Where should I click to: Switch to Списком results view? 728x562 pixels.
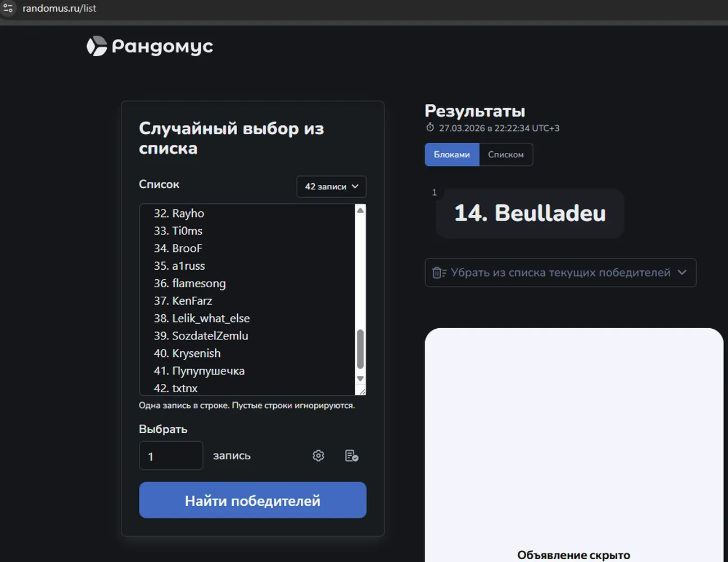[x=506, y=155]
